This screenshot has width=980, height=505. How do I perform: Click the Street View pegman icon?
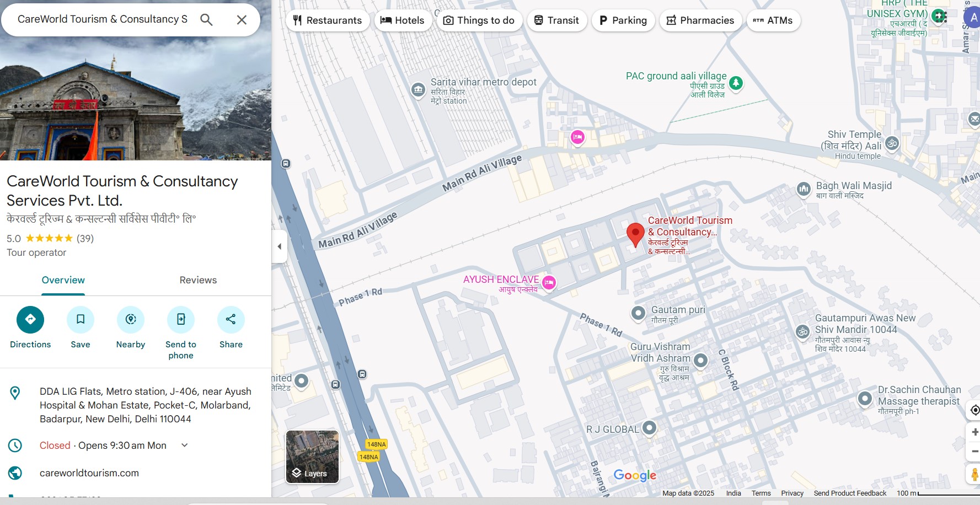(x=974, y=472)
